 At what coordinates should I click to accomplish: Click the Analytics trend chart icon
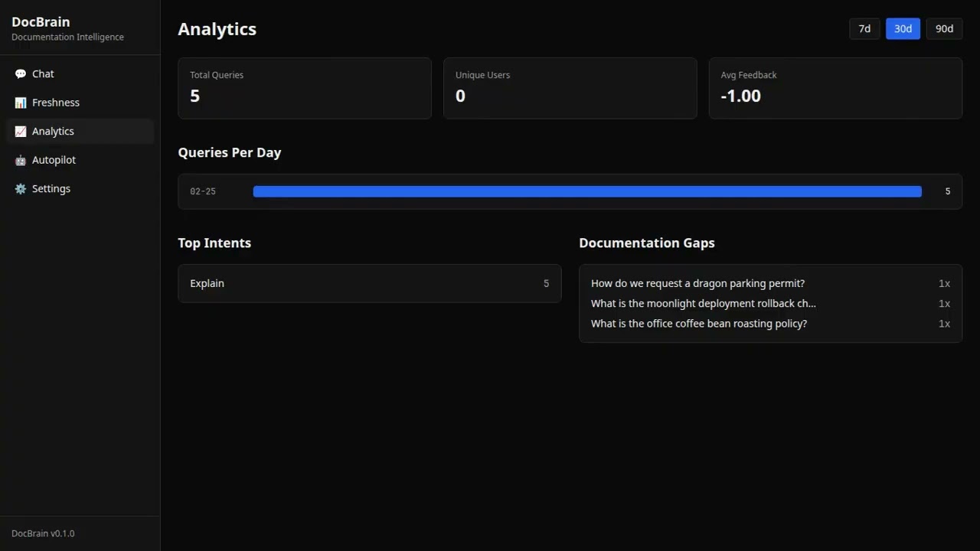tap(21, 132)
